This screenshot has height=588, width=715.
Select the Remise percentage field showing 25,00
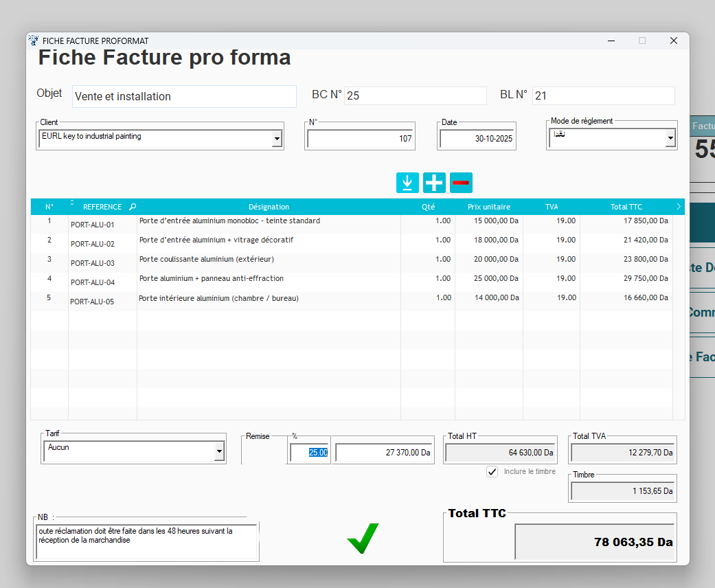coord(309,452)
